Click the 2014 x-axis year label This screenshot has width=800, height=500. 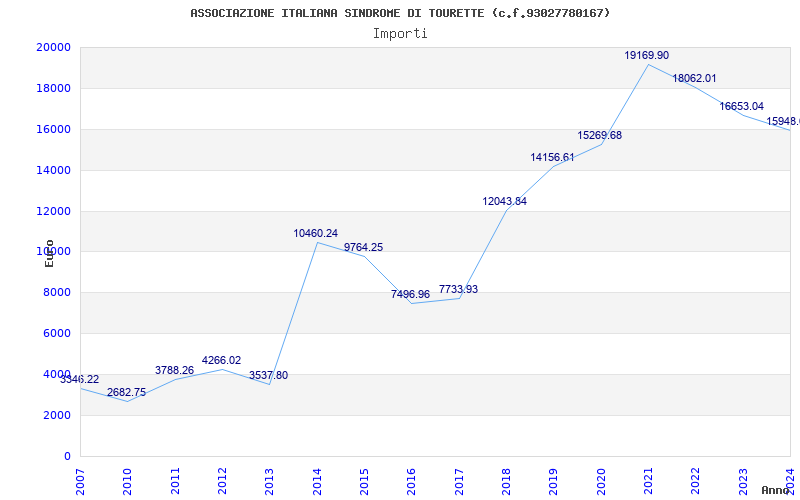pos(316,481)
